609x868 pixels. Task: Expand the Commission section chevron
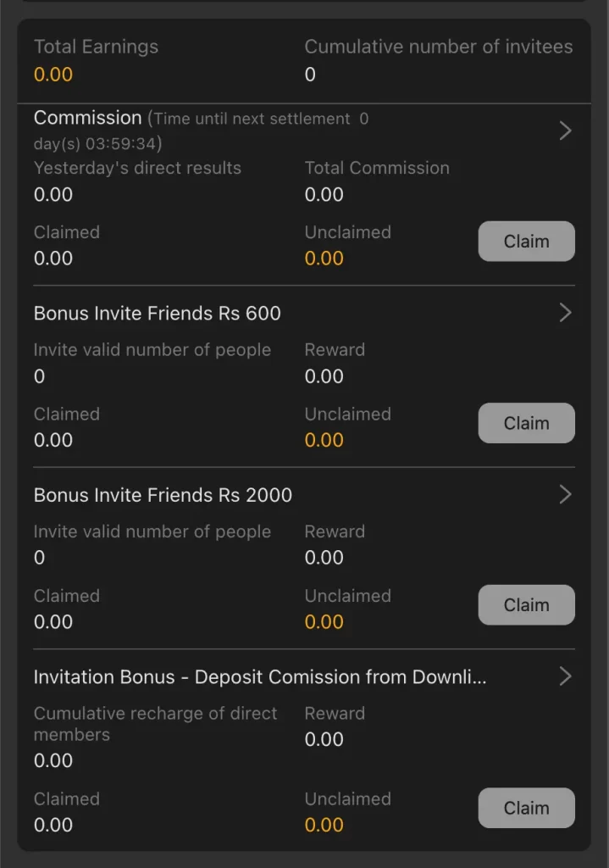pyautogui.click(x=565, y=131)
